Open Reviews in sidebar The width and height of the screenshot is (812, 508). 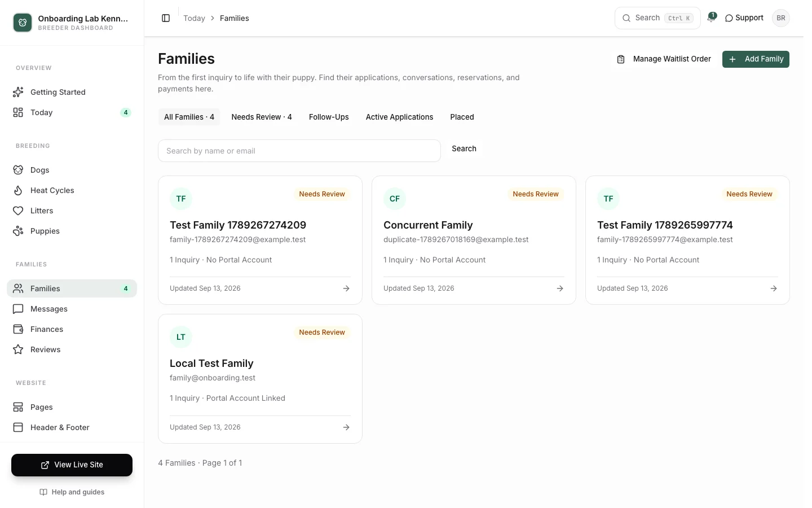click(x=72, y=349)
